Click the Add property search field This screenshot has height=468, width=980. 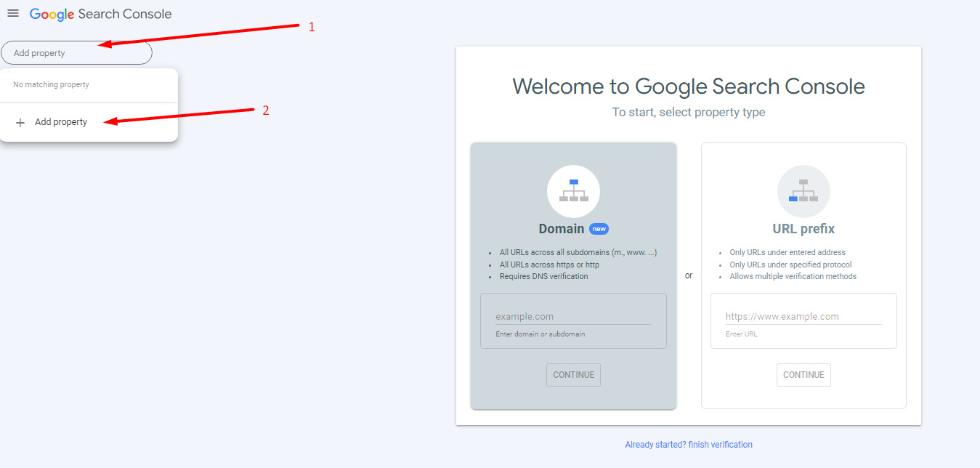pos(77,53)
